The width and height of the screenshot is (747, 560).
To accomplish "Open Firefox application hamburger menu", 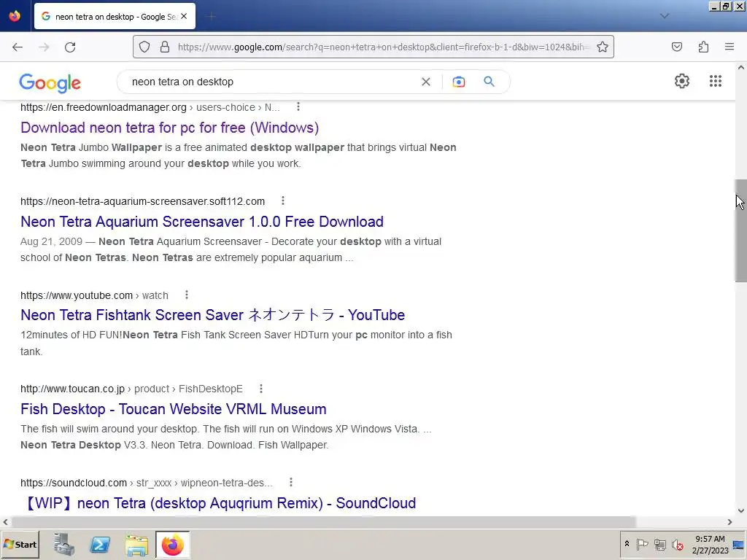I will 729,47.
